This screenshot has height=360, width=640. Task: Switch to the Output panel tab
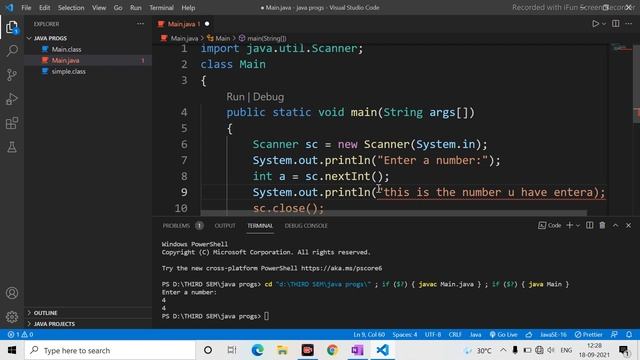[x=225, y=226]
